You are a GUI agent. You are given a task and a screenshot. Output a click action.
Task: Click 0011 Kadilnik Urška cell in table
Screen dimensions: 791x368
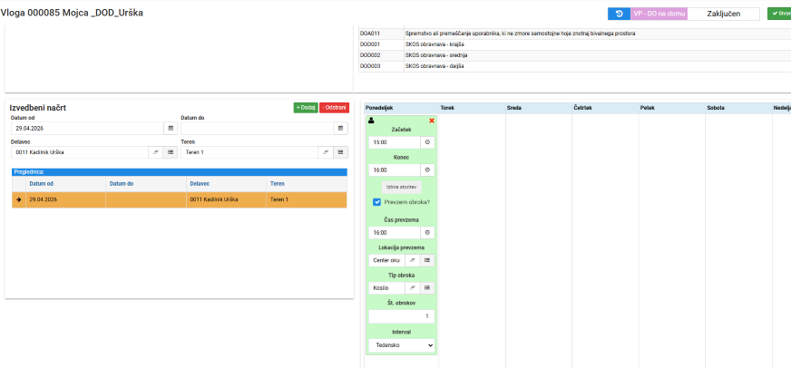tap(227, 199)
